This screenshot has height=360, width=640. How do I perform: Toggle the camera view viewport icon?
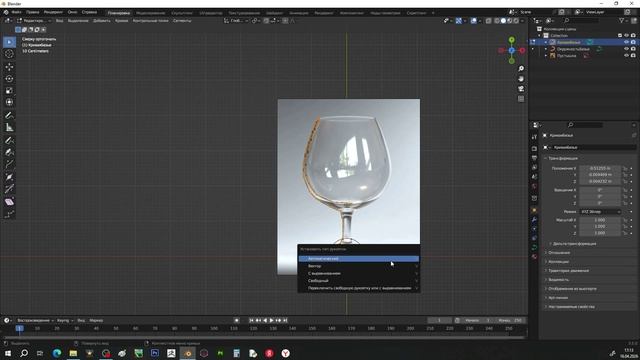[x=521, y=89]
